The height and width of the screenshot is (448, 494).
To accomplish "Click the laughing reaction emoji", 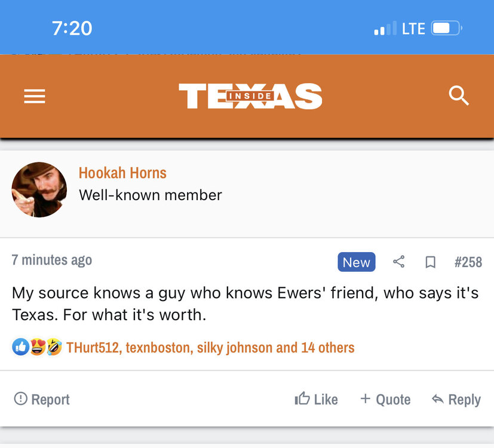I will (54, 347).
